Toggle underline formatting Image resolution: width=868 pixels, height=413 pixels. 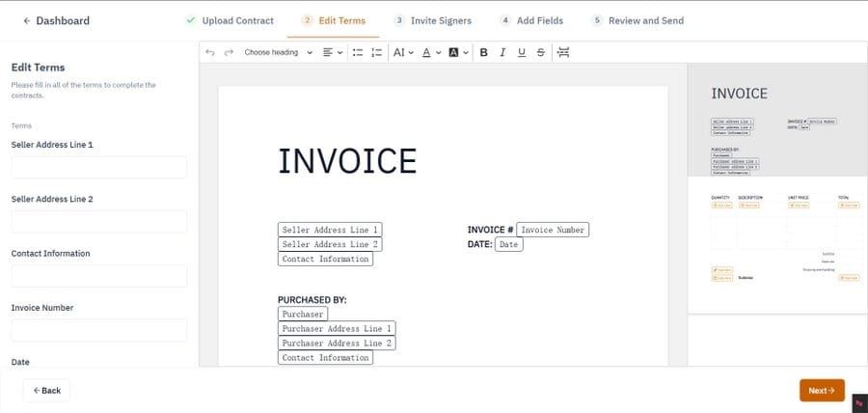pos(522,52)
